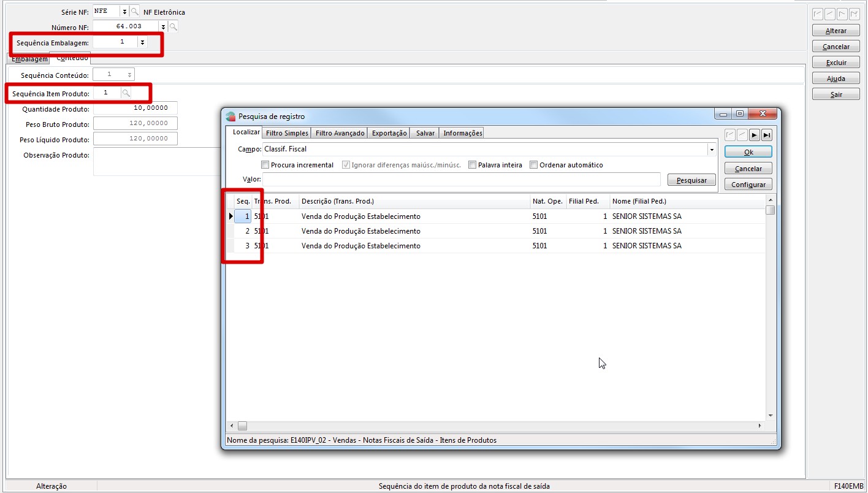Screen dimensions: 868x493
Task: Click the Valor search input field
Action: click(x=461, y=180)
